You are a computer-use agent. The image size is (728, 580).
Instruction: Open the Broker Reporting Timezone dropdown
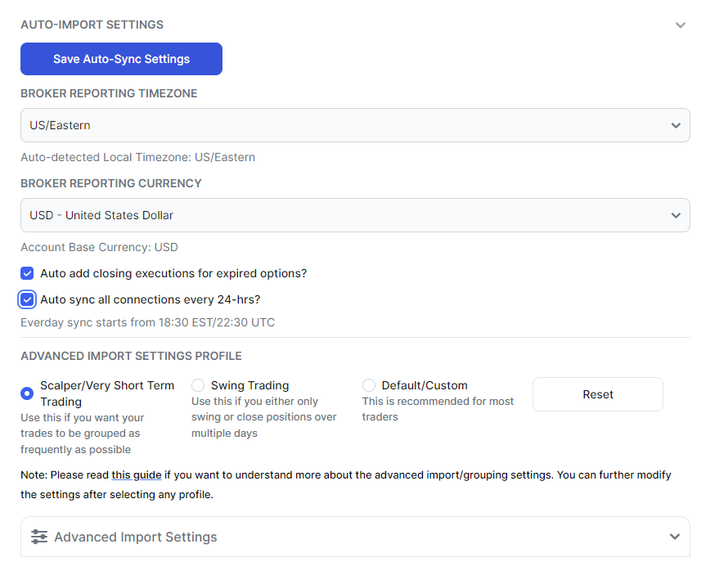355,125
